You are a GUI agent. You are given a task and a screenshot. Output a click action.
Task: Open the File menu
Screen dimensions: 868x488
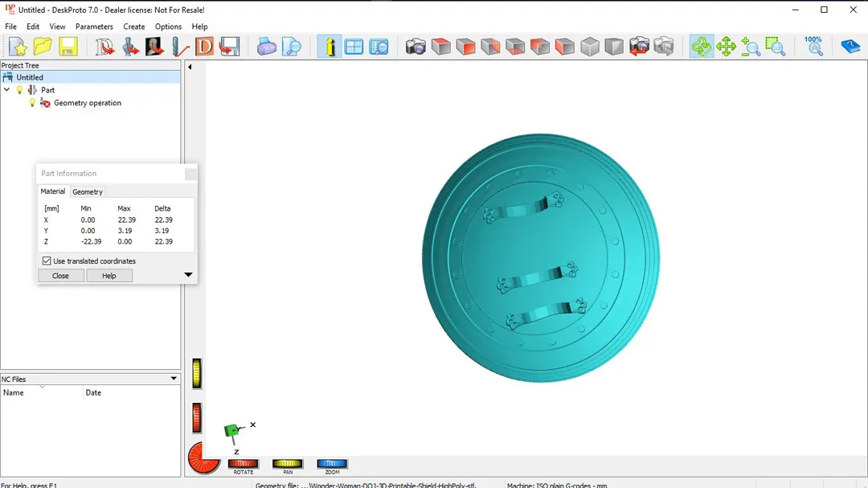(x=10, y=27)
